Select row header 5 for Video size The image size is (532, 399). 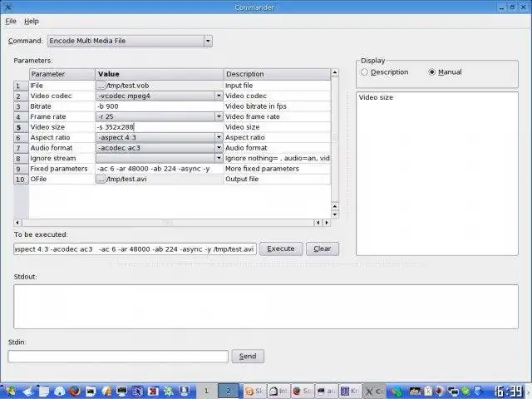(x=21, y=127)
